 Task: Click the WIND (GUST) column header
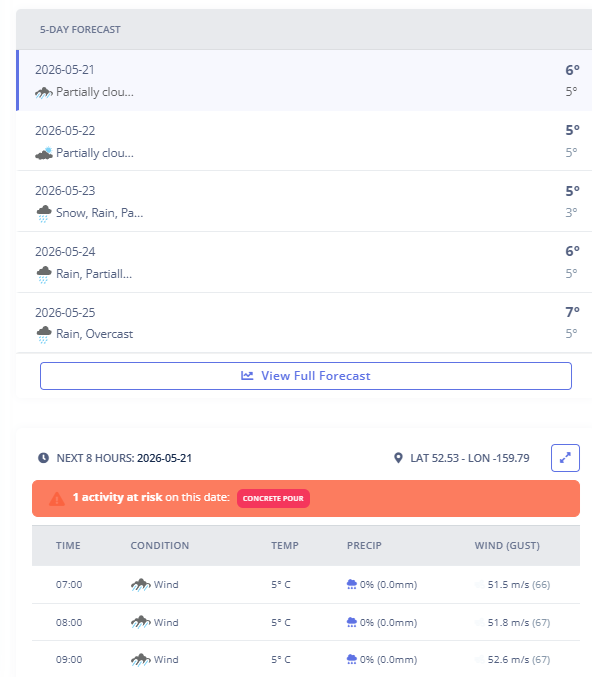(507, 545)
